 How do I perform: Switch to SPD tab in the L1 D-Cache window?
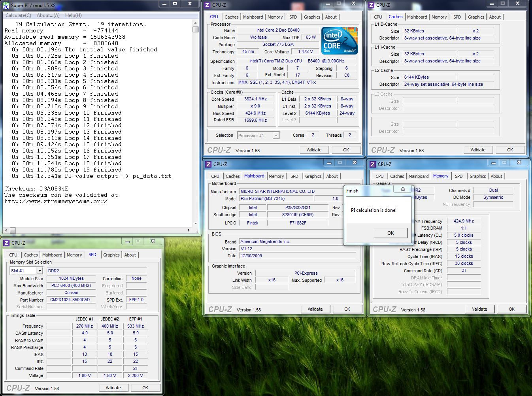click(457, 17)
